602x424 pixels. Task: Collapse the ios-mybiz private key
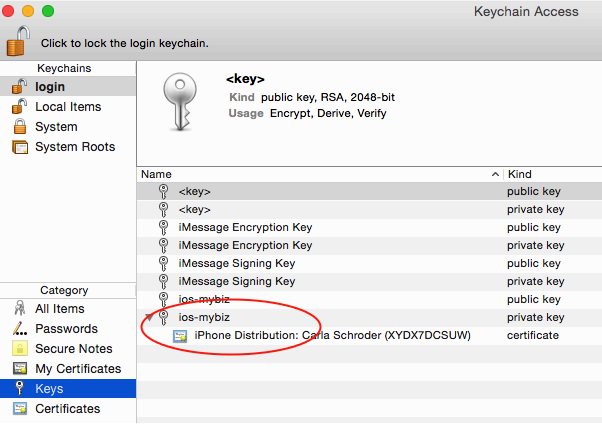click(149, 317)
